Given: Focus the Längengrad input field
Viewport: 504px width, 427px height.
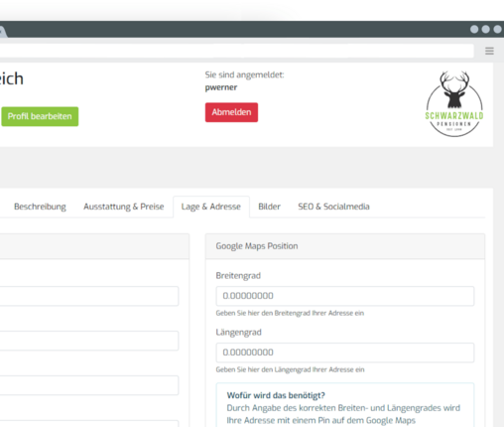Looking at the screenshot, I should tap(345, 353).
